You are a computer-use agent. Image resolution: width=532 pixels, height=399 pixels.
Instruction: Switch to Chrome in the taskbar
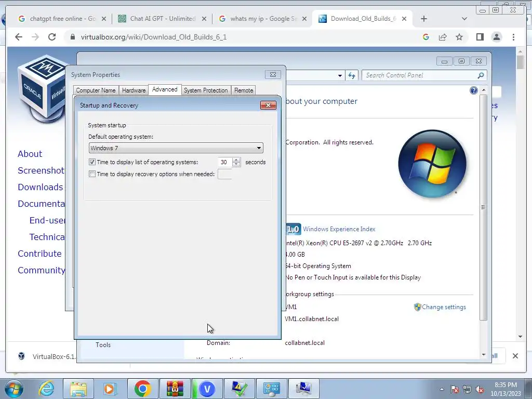(x=142, y=389)
